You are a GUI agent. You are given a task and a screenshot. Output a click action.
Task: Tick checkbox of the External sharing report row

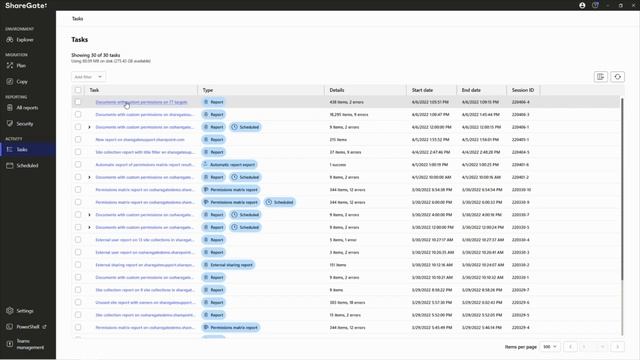pyautogui.click(x=78, y=265)
